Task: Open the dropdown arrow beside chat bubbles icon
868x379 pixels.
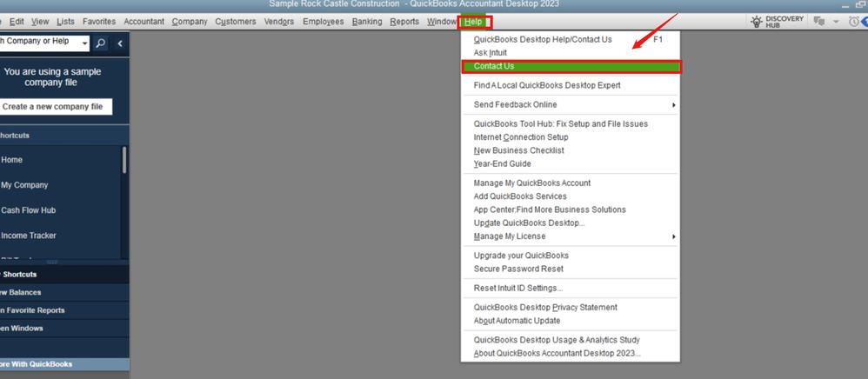Action: [836, 22]
